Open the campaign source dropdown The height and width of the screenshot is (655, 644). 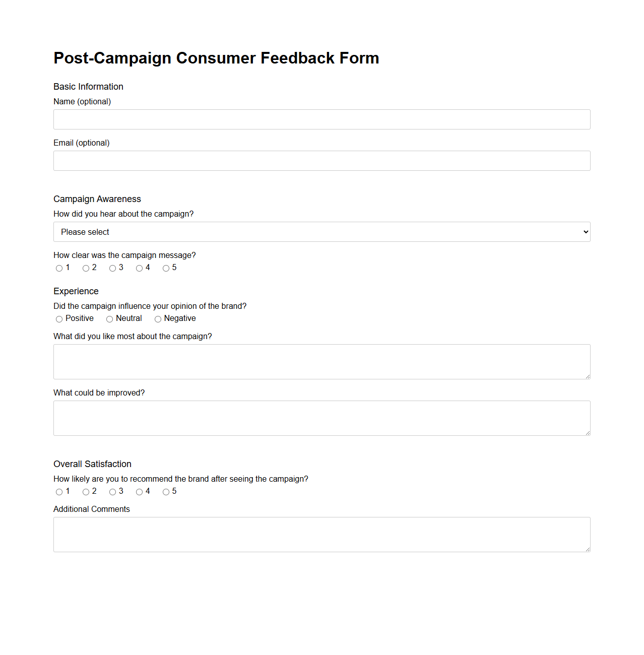321,232
